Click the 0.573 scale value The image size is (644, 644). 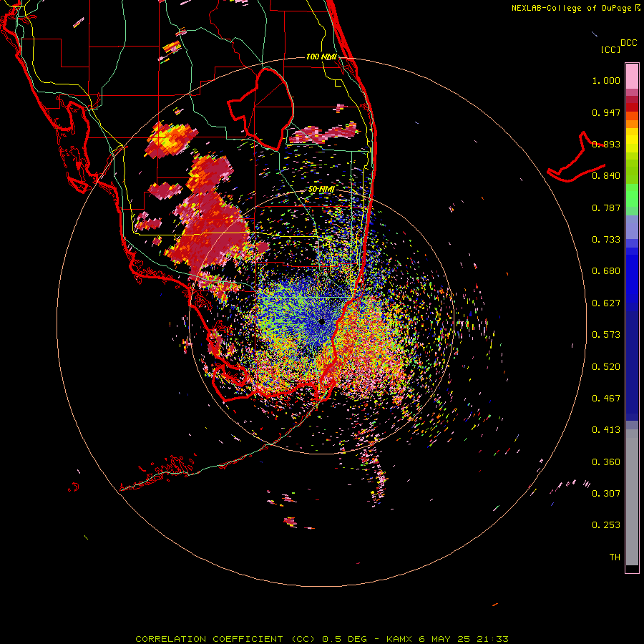click(606, 335)
